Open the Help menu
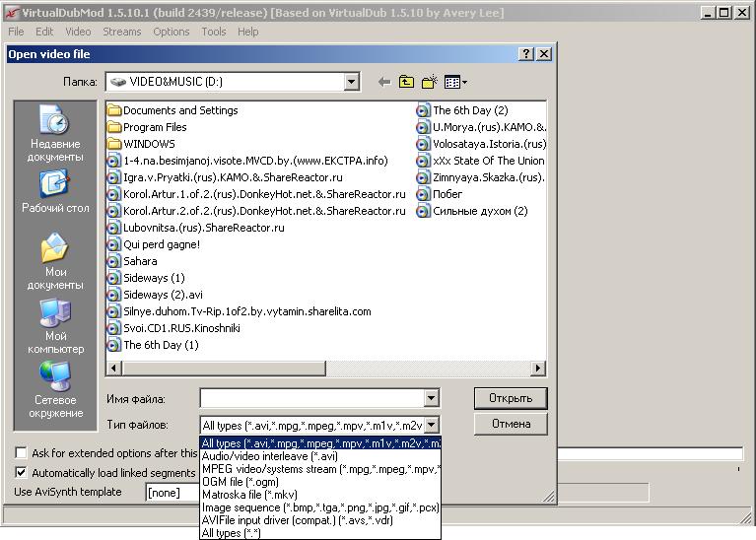 point(247,32)
